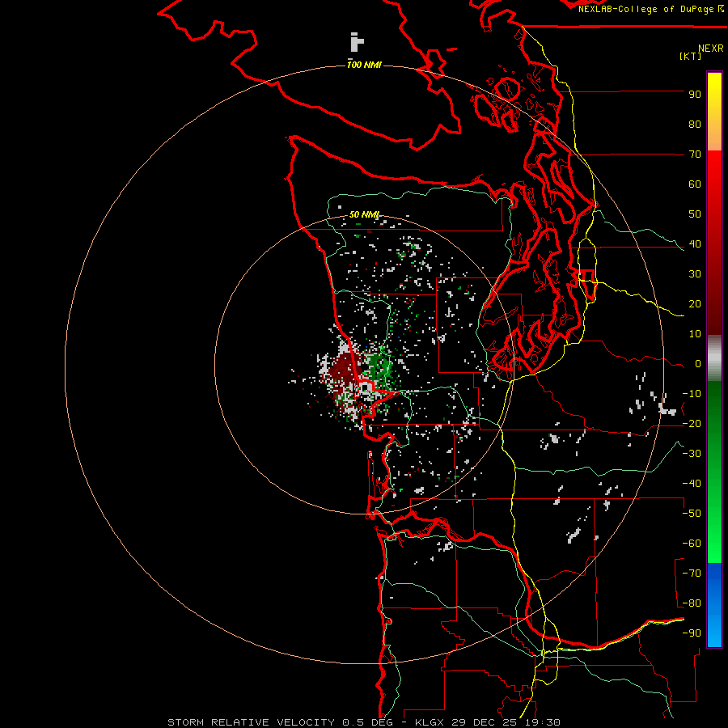Click the -90 value on the velocity scale
Image resolution: width=728 pixels, height=728 pixels.
692,633
